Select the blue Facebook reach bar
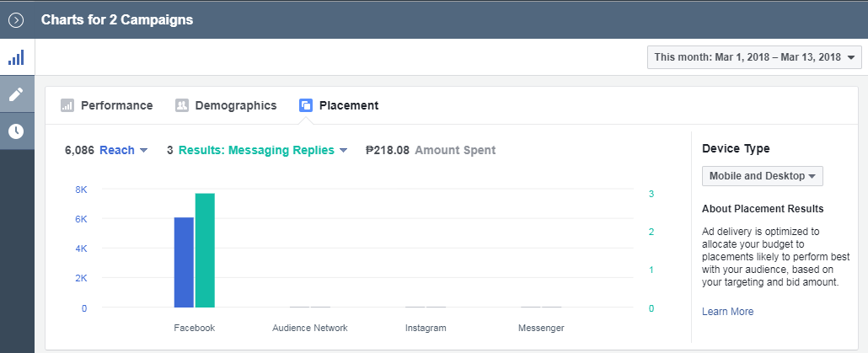 pyautogui.click(x=184, y=262)
